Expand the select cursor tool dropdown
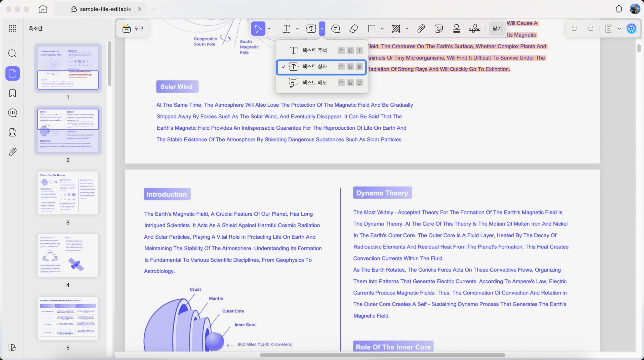 point(269,29)
